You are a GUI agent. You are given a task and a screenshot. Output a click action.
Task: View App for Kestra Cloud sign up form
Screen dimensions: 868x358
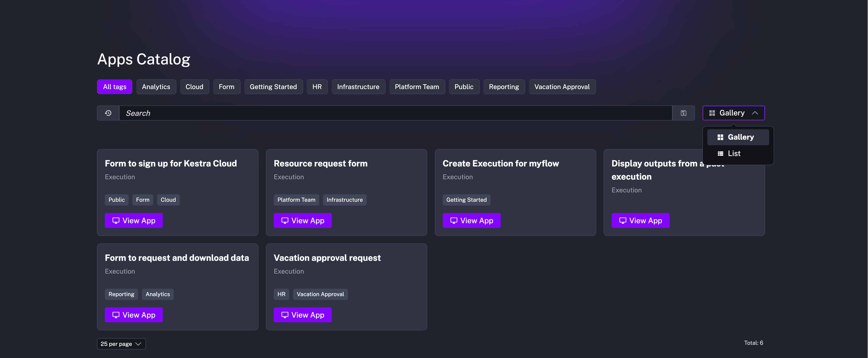tap(134, 220)
